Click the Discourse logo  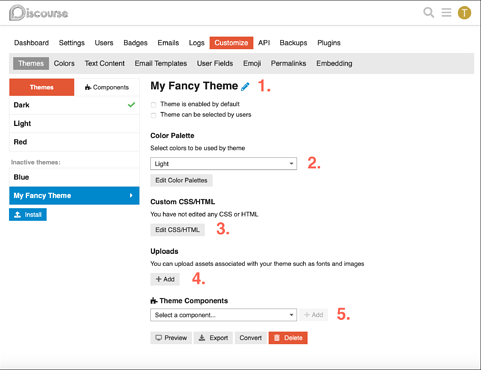pyautogui.click(x=39, y=13)
